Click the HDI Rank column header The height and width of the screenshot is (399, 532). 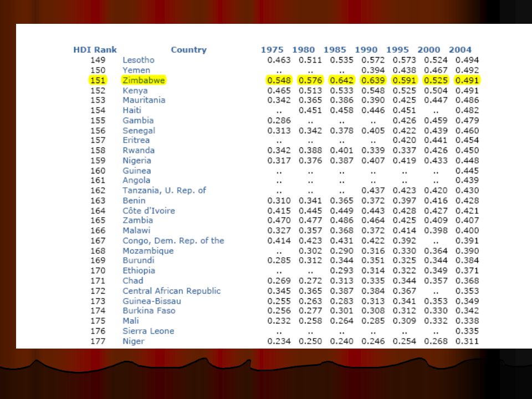95,50
